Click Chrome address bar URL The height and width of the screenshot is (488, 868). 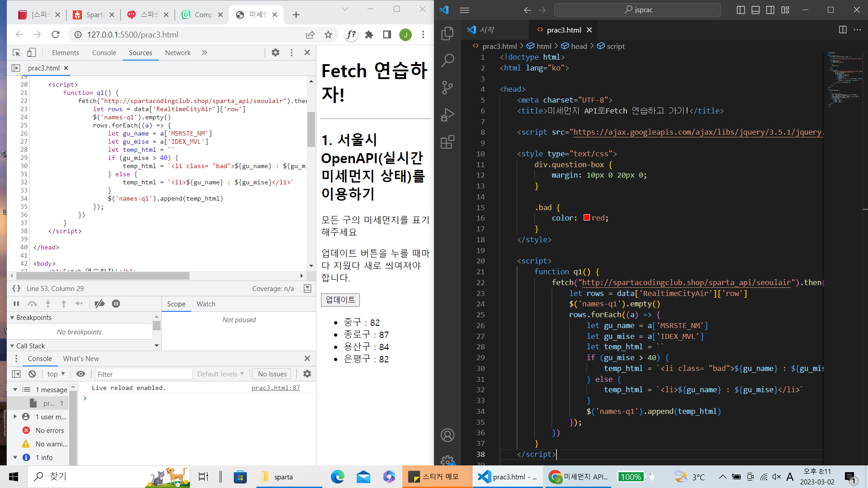(x=133, y=35)
